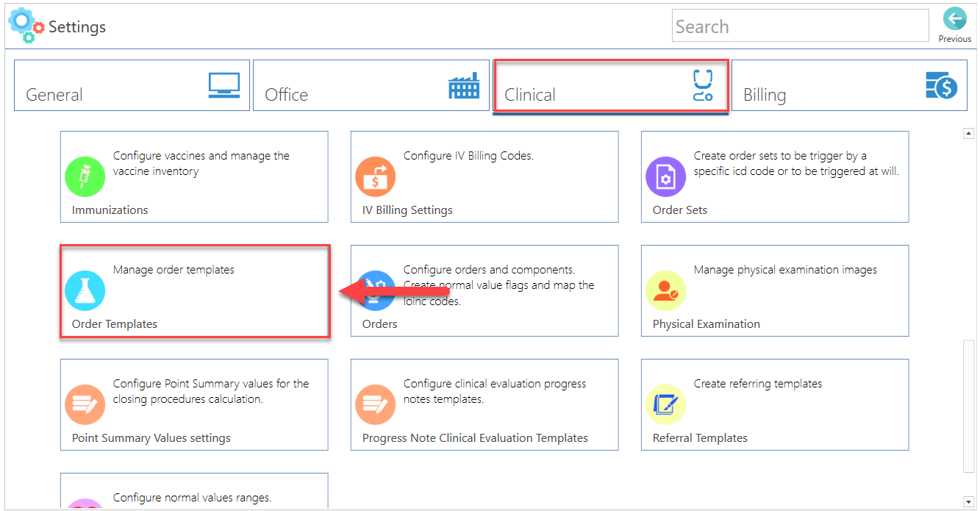Click the Settings gears logo icon
Image resolution: width=980 pixels, height=511 pixels.
click(x=26, y=26)
